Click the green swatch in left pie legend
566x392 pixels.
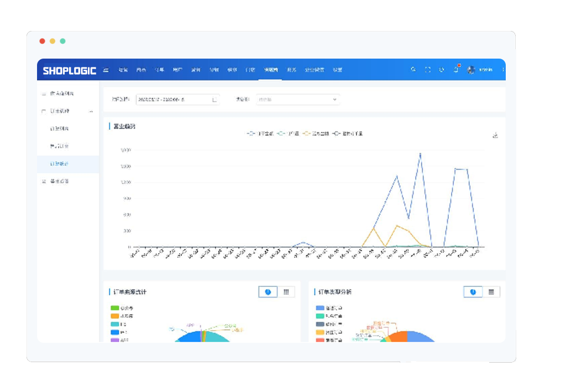[x=114, y=308]
